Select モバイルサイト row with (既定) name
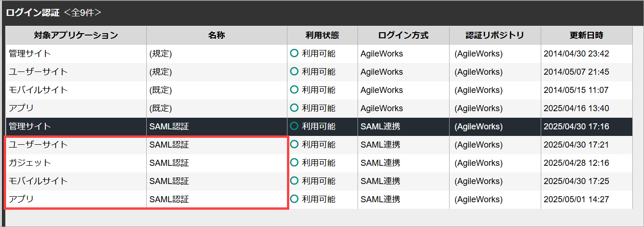The height and width of the screenshot is (227, 644). (x=319, y=90)
